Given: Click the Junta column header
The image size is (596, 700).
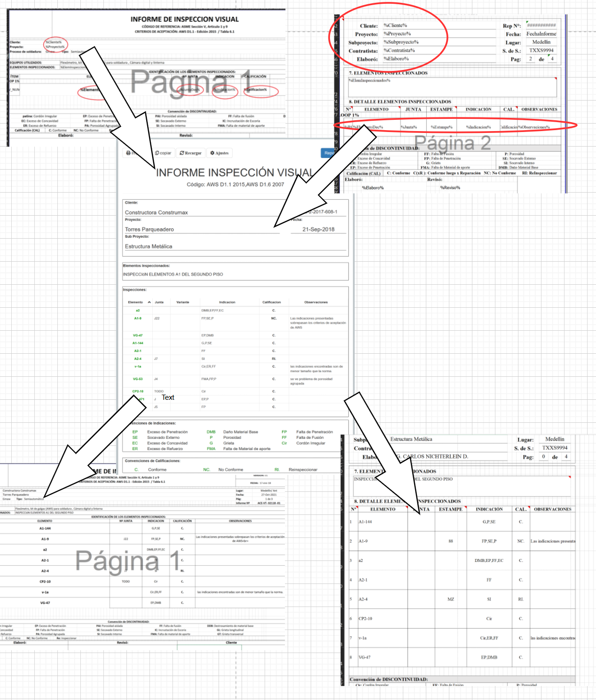Looking at the screenshot, I should [x=159, y=302].
